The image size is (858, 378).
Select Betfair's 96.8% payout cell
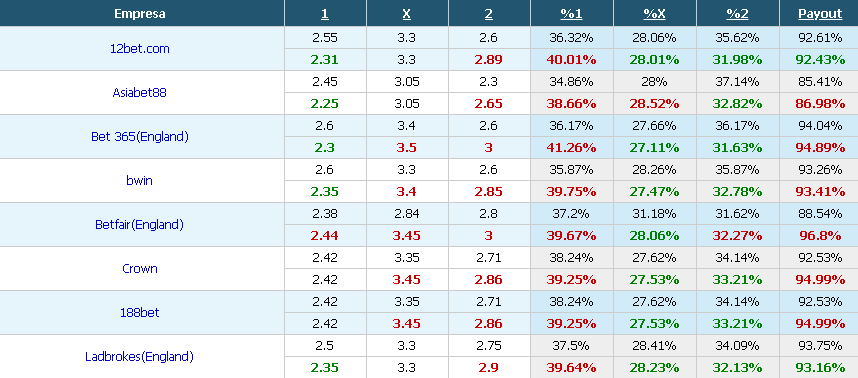pyautogui.click(x=820, y=236)
